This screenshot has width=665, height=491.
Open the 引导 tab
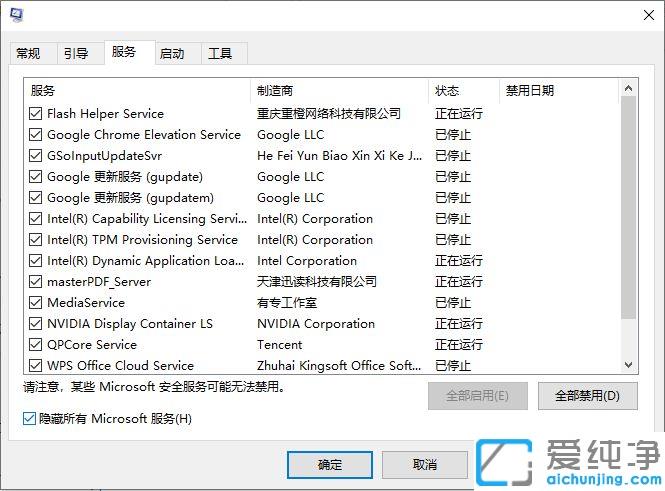76,54
